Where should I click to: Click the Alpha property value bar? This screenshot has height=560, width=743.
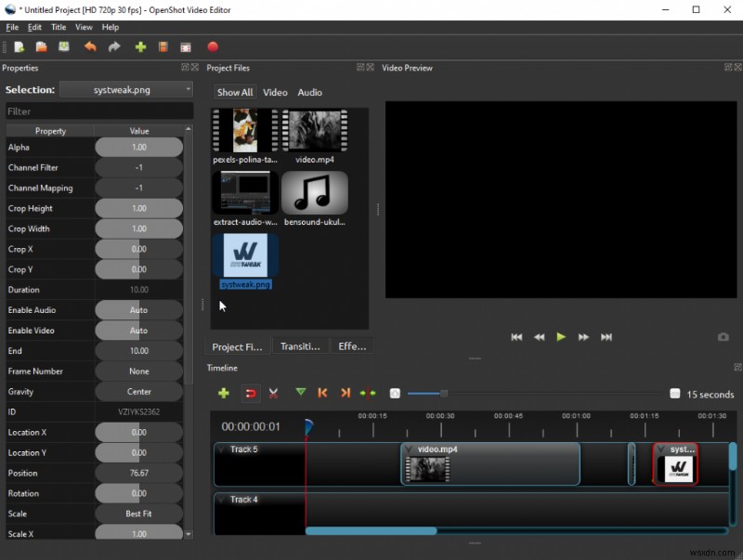(x=138, y=148)
